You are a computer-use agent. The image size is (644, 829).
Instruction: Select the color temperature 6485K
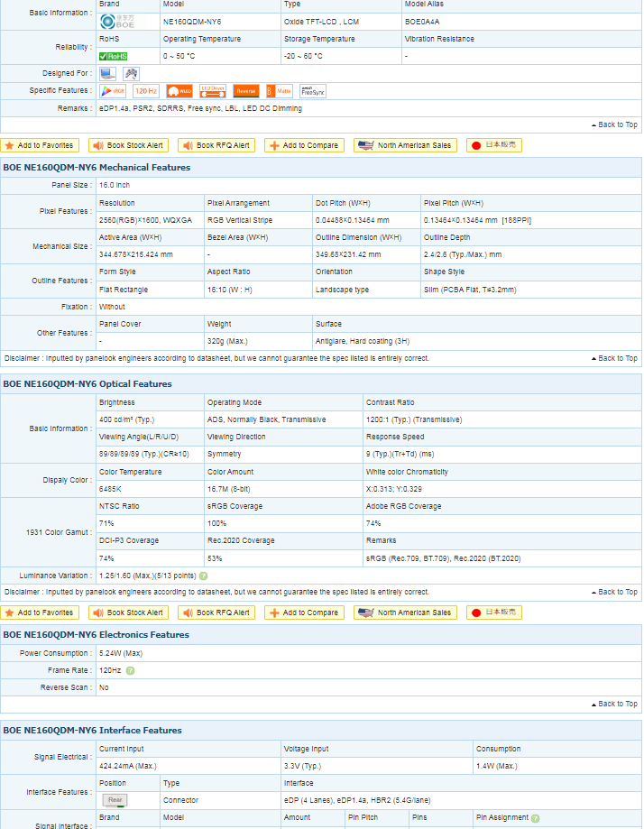(111, 490)
